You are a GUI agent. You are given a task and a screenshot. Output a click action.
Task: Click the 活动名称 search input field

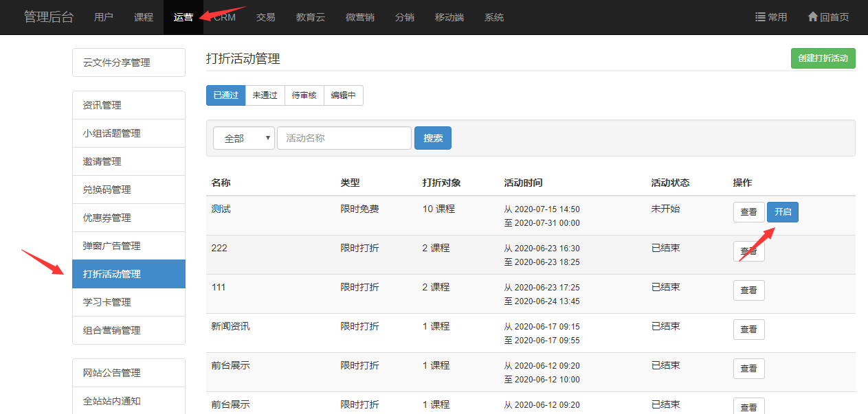click(344, 138)
